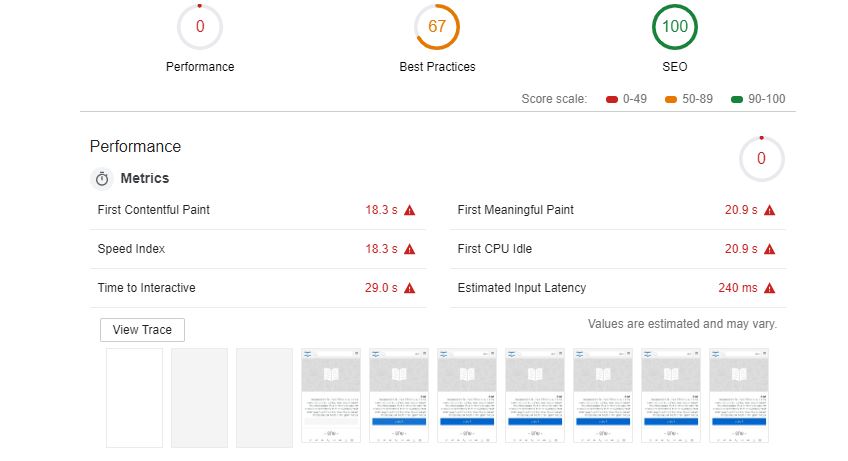Click the green 90-100 score scale marker
848x461 pixels.
tap(737, 100)
